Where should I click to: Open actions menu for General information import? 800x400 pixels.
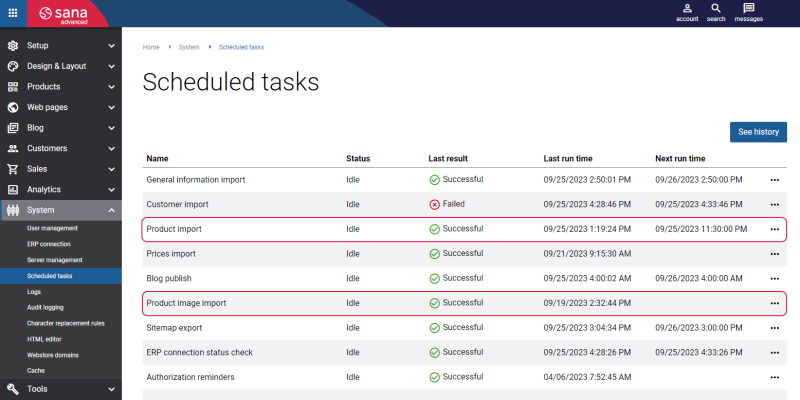tap(774, 180)
